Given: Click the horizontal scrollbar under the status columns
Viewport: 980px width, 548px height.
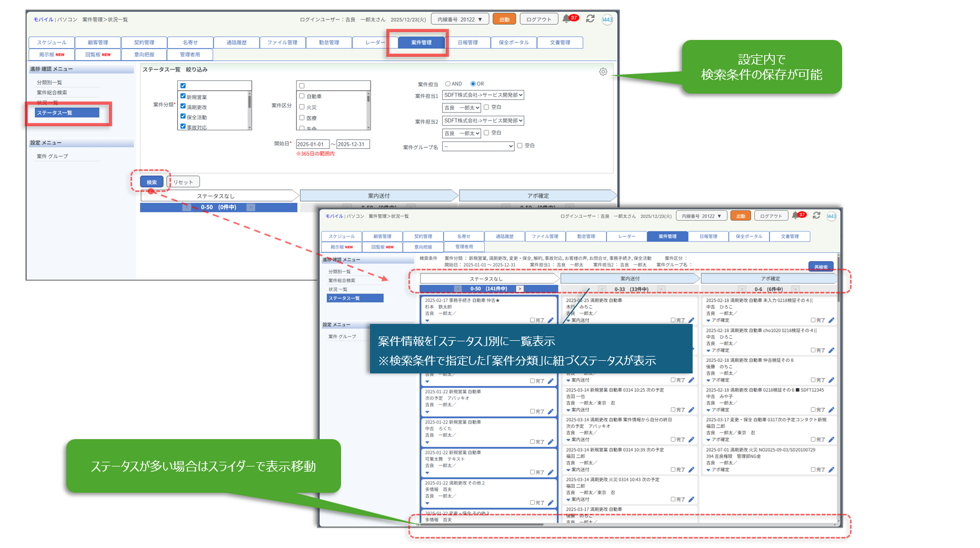Looking at the screenshot, I should (481, 524).
